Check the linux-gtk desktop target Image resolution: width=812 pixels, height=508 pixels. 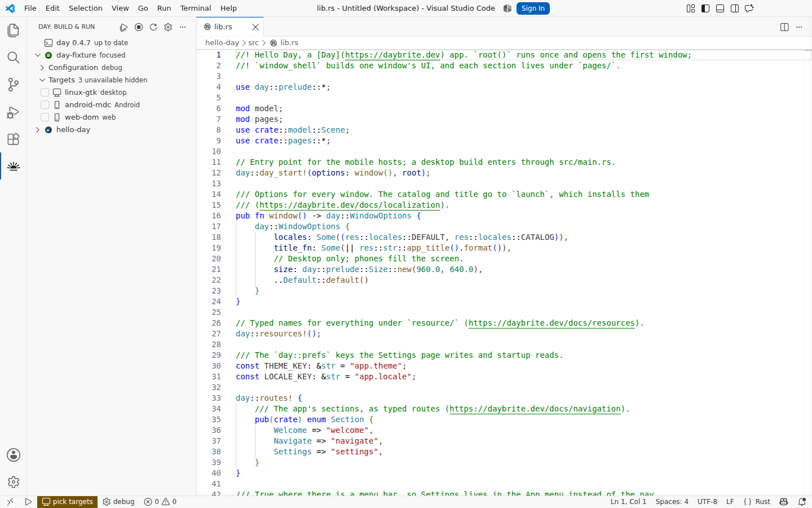(x=45, y=93)
